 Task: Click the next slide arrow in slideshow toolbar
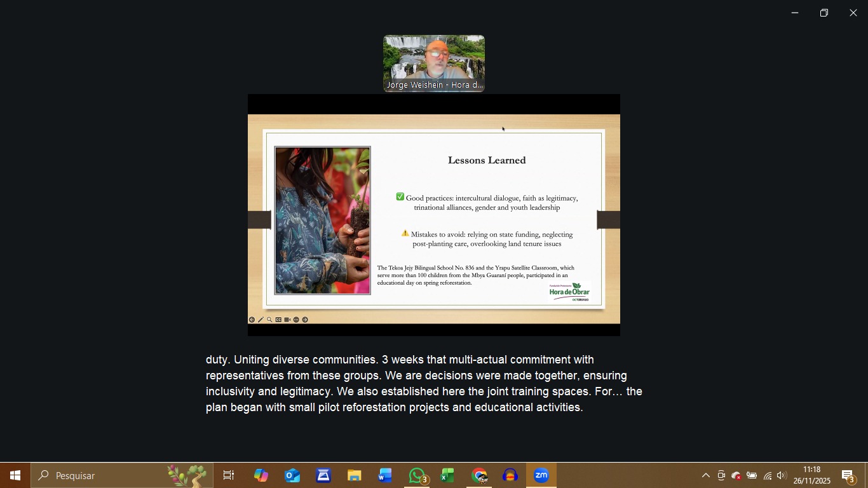(305, 320)
